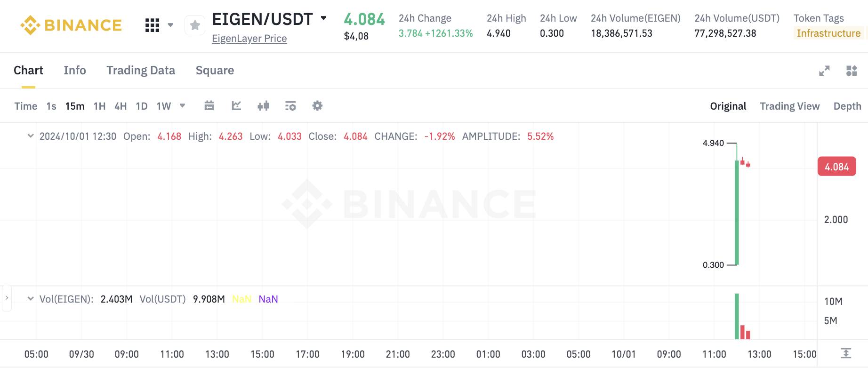Open the calendar date picker icon

(x=209, y=106)
